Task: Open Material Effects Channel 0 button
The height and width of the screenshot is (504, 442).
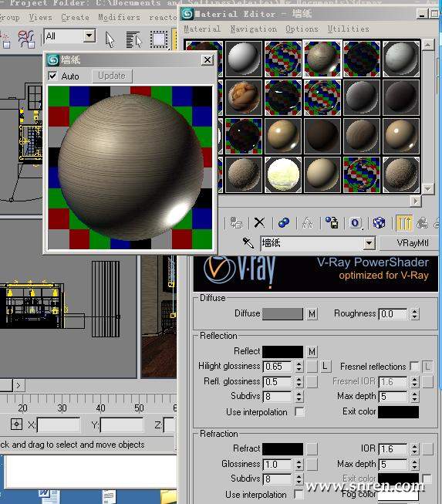Action: (x=356, y=223)
